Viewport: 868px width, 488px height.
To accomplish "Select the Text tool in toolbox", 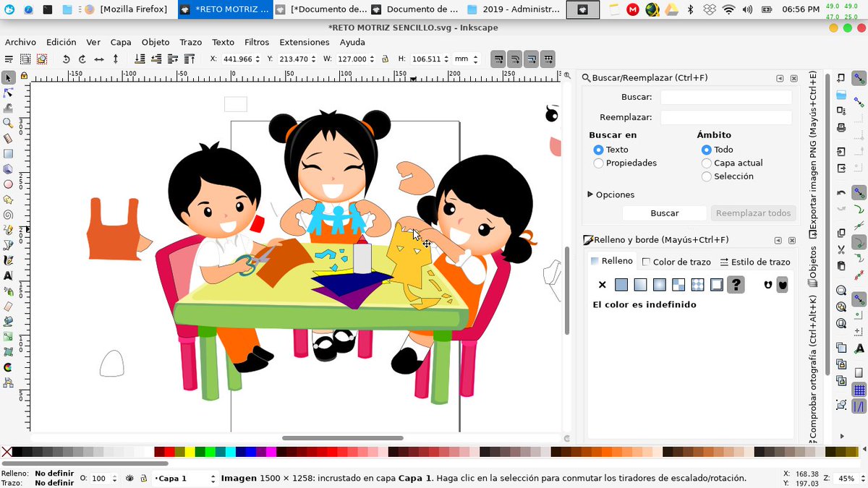I will [x=8, y=275].
